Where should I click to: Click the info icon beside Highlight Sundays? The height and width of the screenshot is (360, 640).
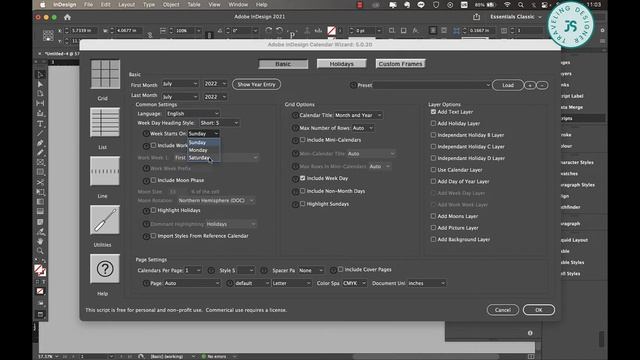295,204
